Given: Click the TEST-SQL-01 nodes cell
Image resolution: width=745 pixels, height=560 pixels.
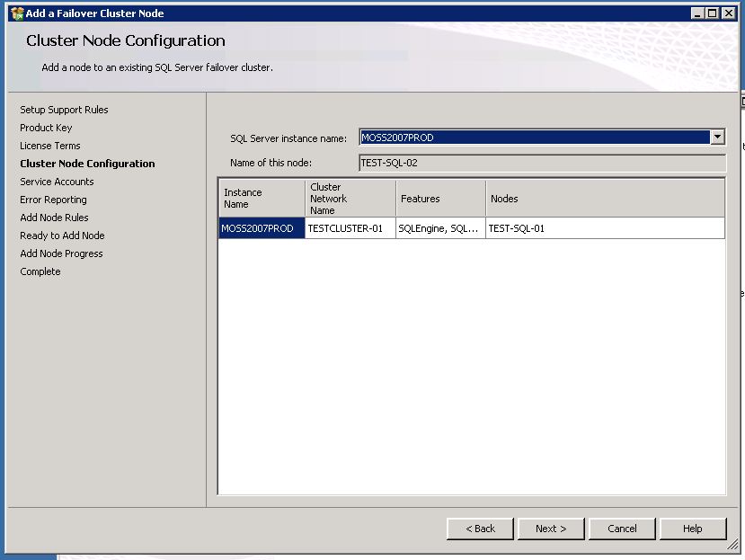Looking at the screenshot, I should coord(606,228).
